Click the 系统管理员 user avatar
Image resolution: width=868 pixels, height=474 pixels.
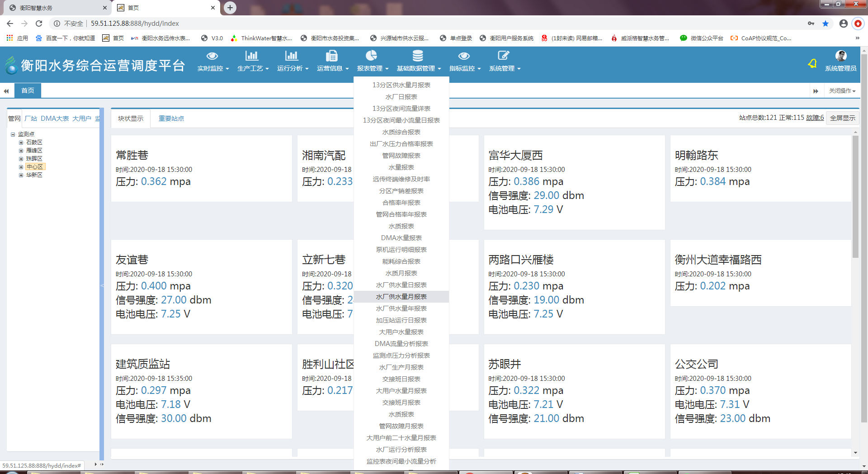(x=841, y=56)
